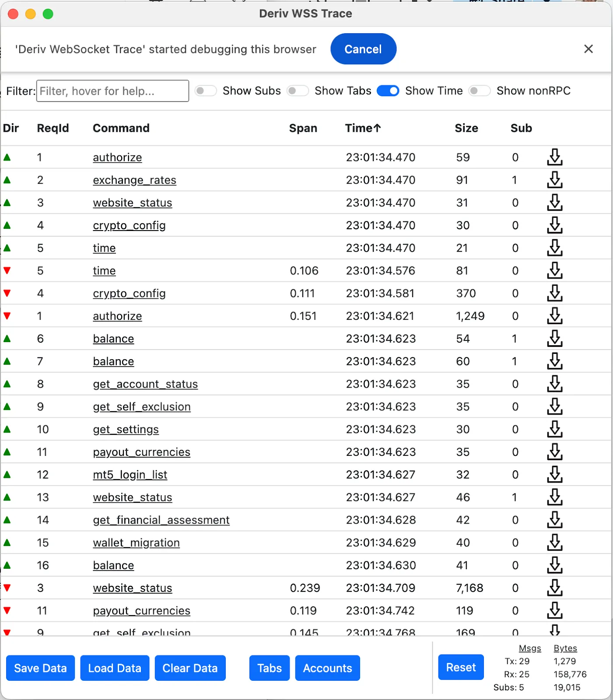Open the wallet_migration command link

136,543
